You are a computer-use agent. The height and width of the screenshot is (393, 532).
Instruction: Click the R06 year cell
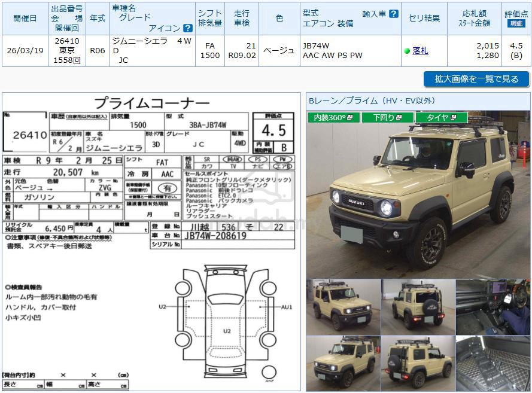coord(98,51)
